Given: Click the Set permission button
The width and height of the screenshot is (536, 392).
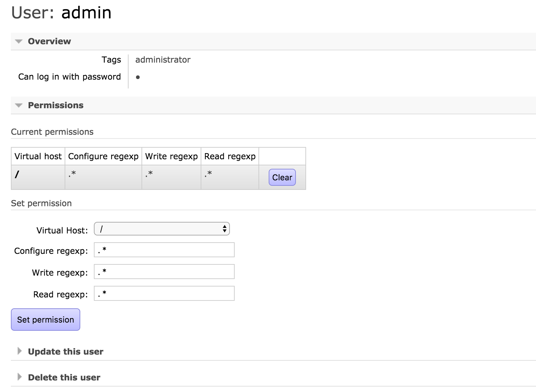Looking at the screenshot, I should pos(46,320).
